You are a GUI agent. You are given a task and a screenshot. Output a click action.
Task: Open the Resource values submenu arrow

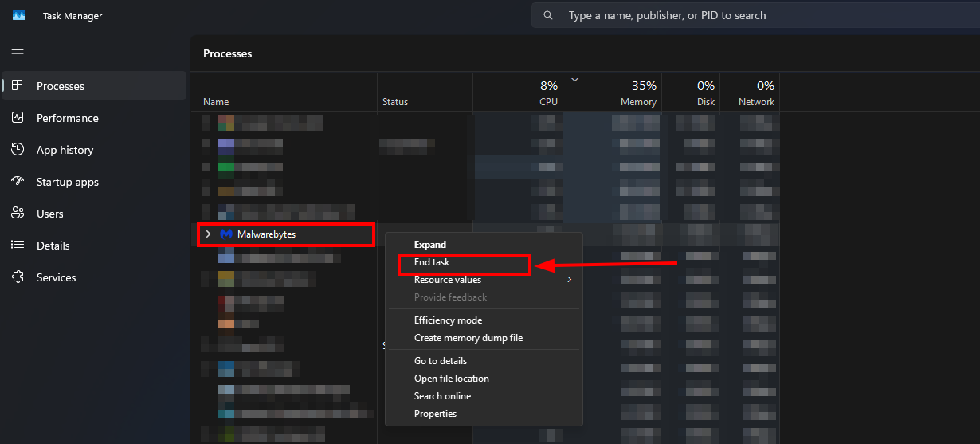pos(569,280)
